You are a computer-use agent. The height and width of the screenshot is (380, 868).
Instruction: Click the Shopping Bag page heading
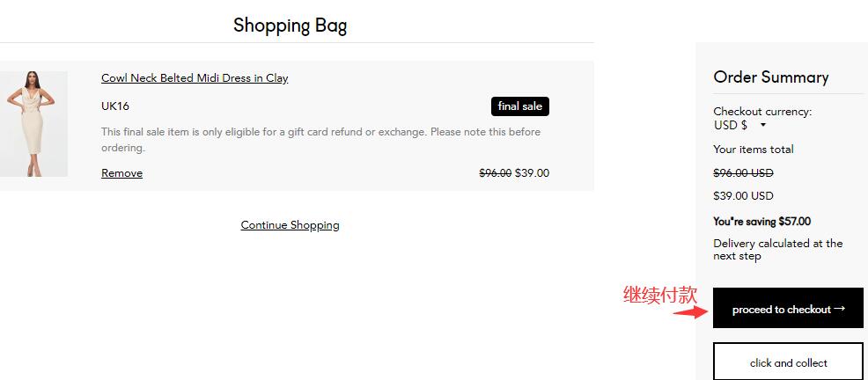coord(290,26)
